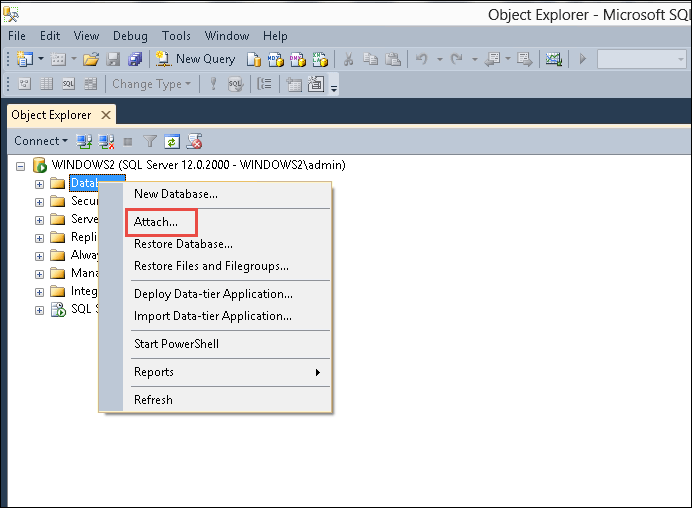Click the Execute SQL exclamation icon
692x508 pixels.
point(214,84)
